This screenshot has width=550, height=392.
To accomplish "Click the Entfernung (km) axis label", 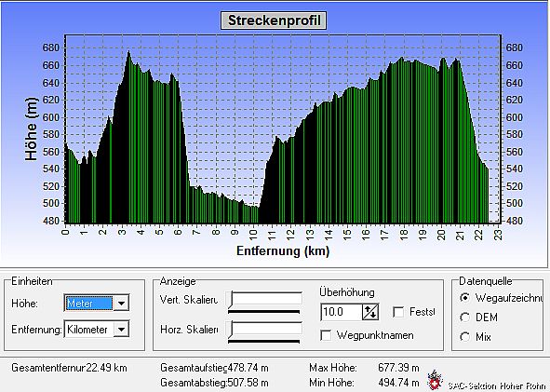I will pos(283,250).
